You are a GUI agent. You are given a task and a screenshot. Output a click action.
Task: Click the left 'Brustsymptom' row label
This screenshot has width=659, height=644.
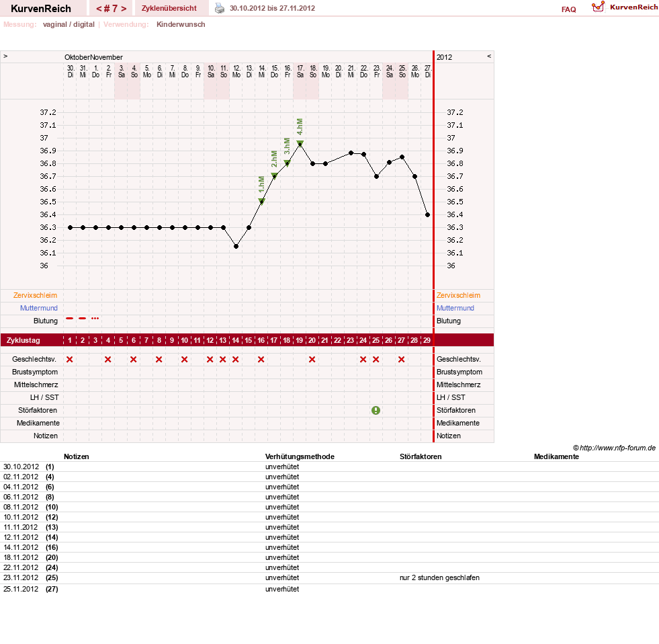pos(35,372)
